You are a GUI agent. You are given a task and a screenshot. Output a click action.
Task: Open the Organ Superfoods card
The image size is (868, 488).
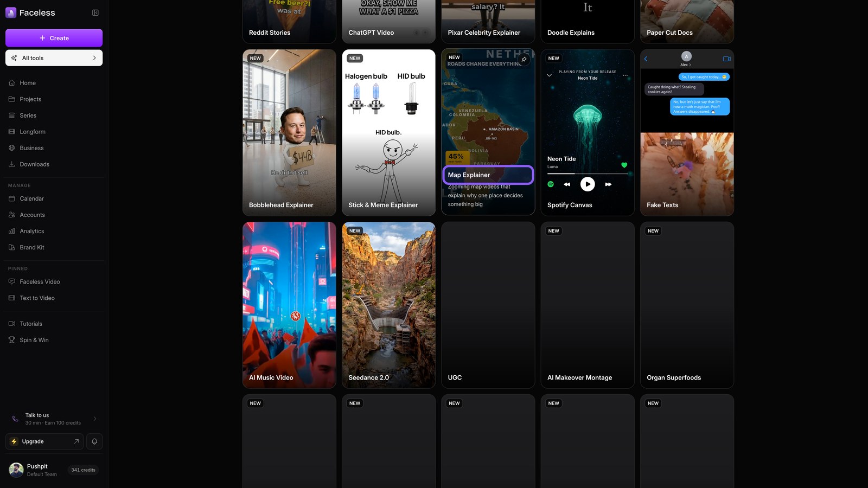(x=687, y=305)
